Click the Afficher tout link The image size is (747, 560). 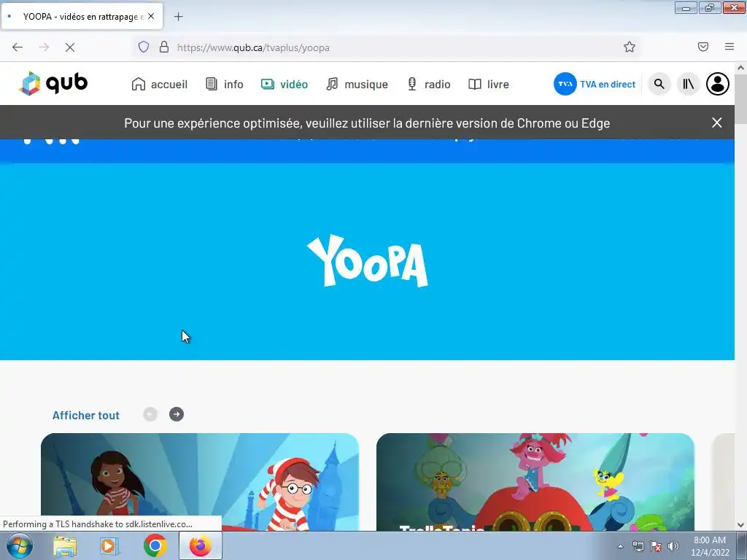coord(86,415)
